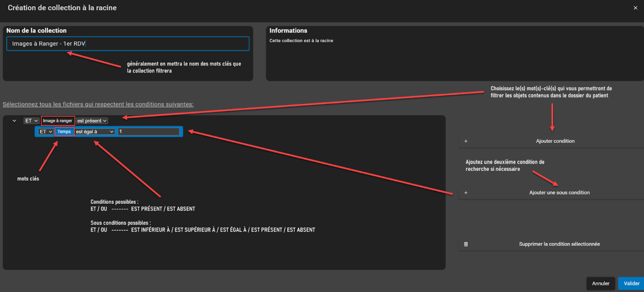Open the ET dropdown in the Temps sub-condition
Screen dimensions: 644x292
coord(46,132)
